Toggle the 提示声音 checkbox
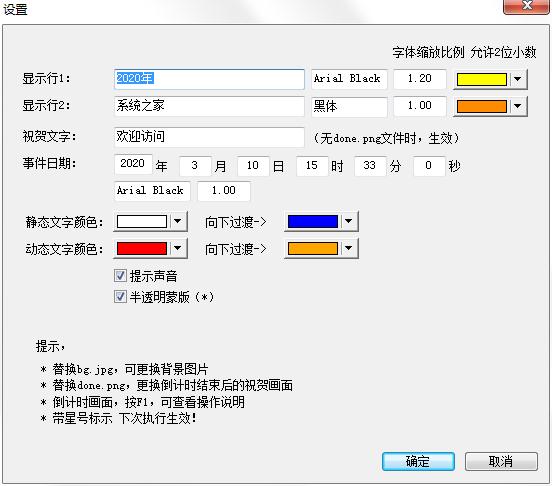The width and height of the screenshot is (552, 486). point(120,276)
